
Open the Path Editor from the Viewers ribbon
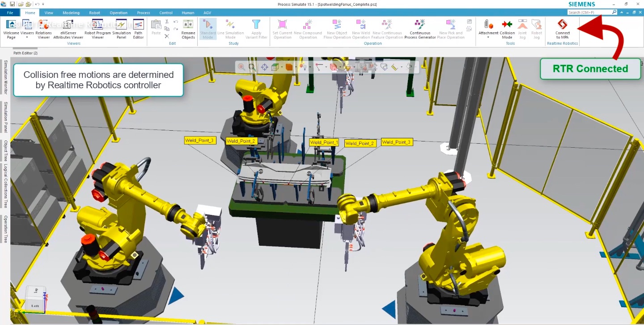pos(138,29)
